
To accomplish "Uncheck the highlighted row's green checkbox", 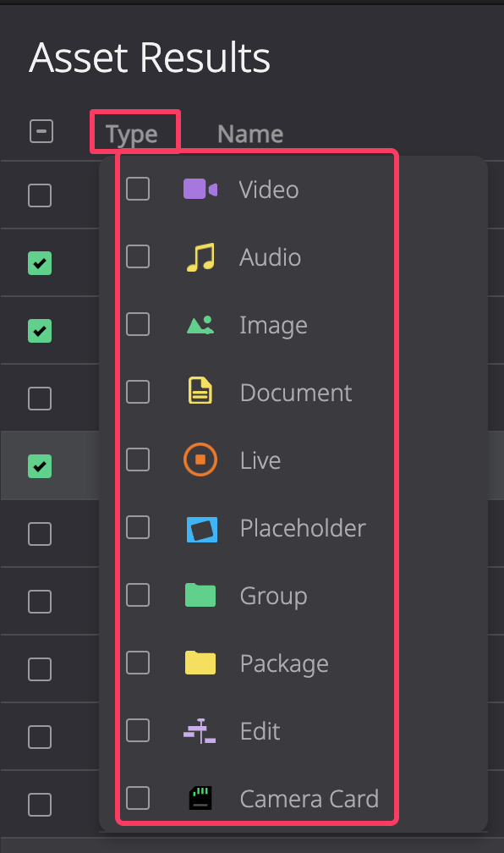I will (x=40, y=466).
